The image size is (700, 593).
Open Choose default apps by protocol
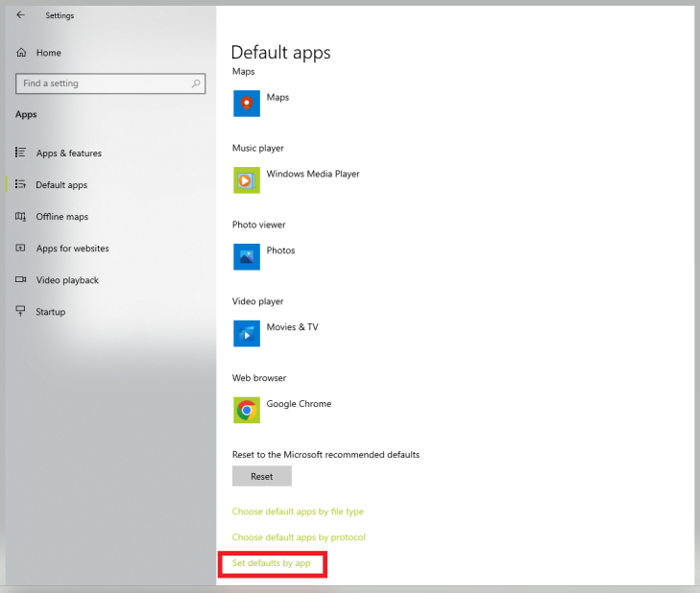(299, 537)
